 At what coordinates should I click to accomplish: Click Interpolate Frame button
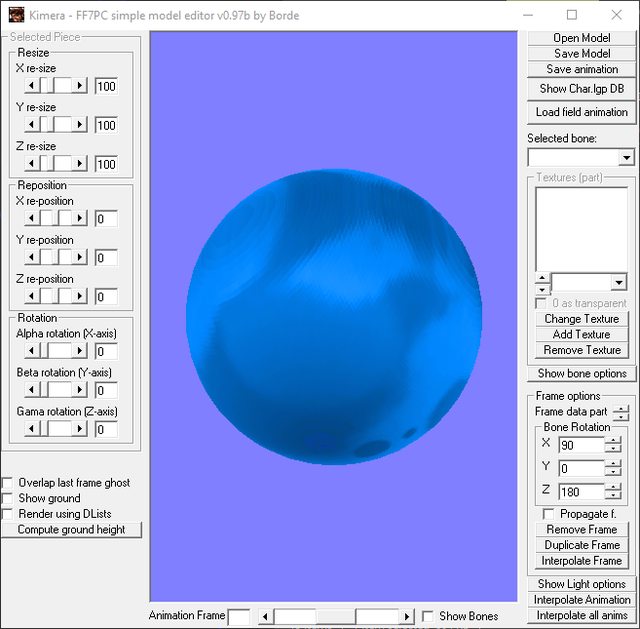pyautogui.click(x=582, y=560)
